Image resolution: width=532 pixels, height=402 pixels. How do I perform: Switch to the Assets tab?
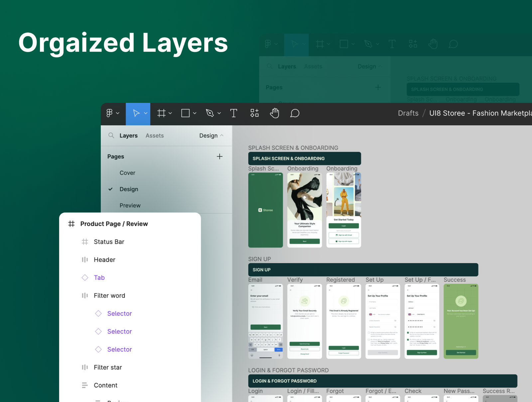(155, 136)
